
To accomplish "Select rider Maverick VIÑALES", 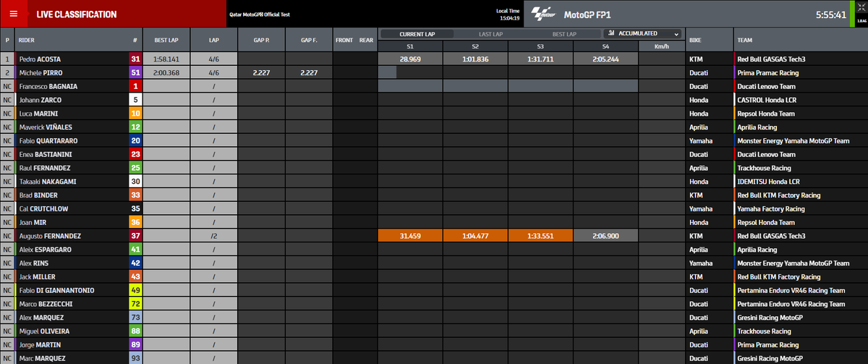I will tap(45, 127).
